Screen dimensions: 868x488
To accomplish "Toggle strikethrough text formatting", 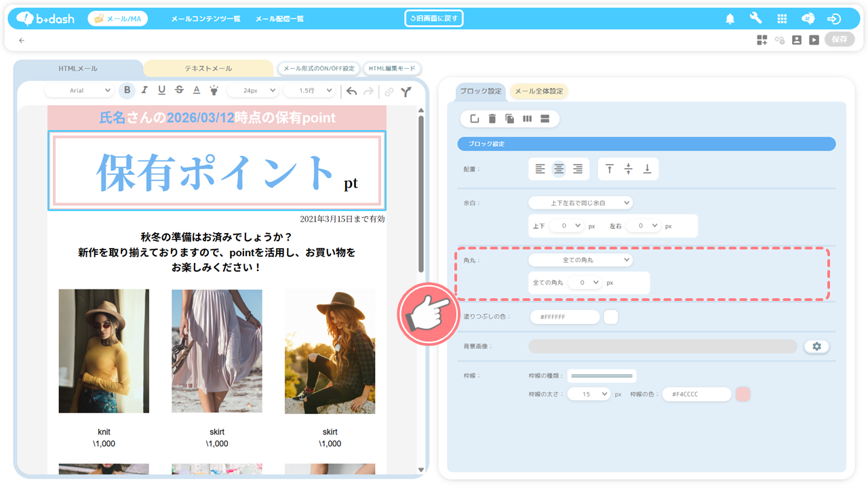I will [x=179, y=91].
